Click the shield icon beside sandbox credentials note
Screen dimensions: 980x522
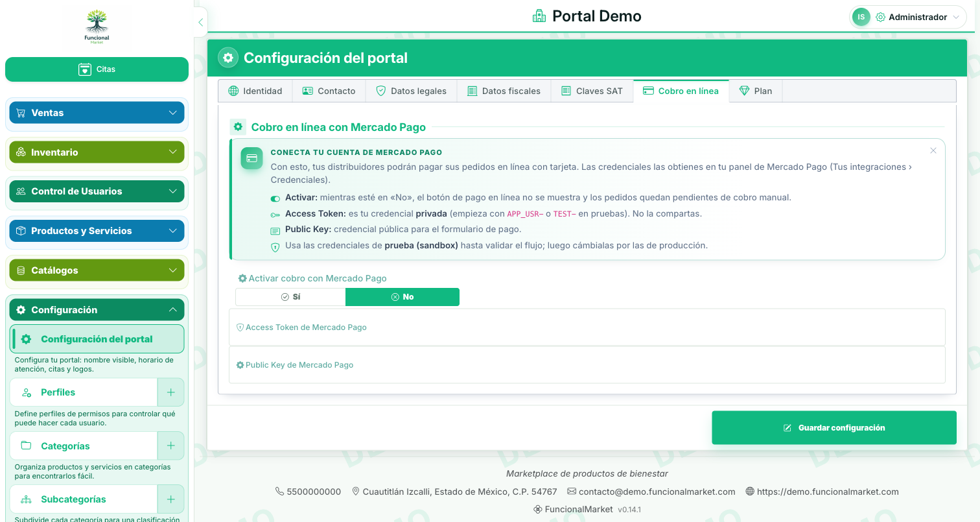[x=275, y=246]
